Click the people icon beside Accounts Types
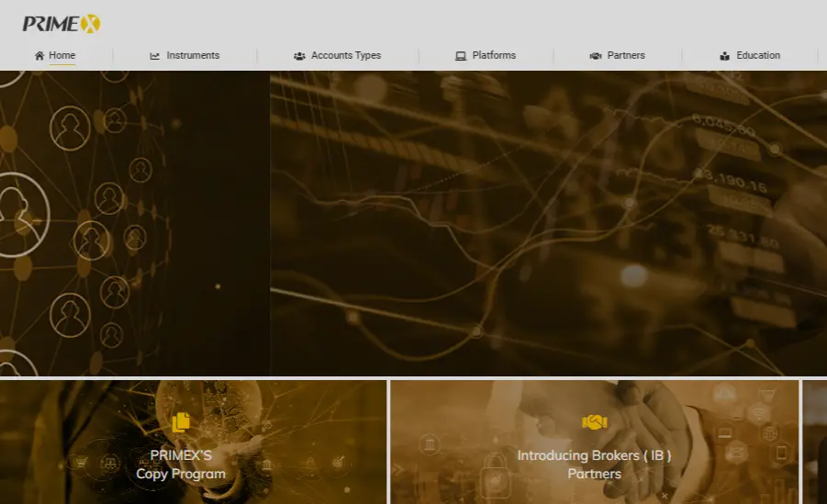Viewport: 827px width, 504px height. coord(299,55)
